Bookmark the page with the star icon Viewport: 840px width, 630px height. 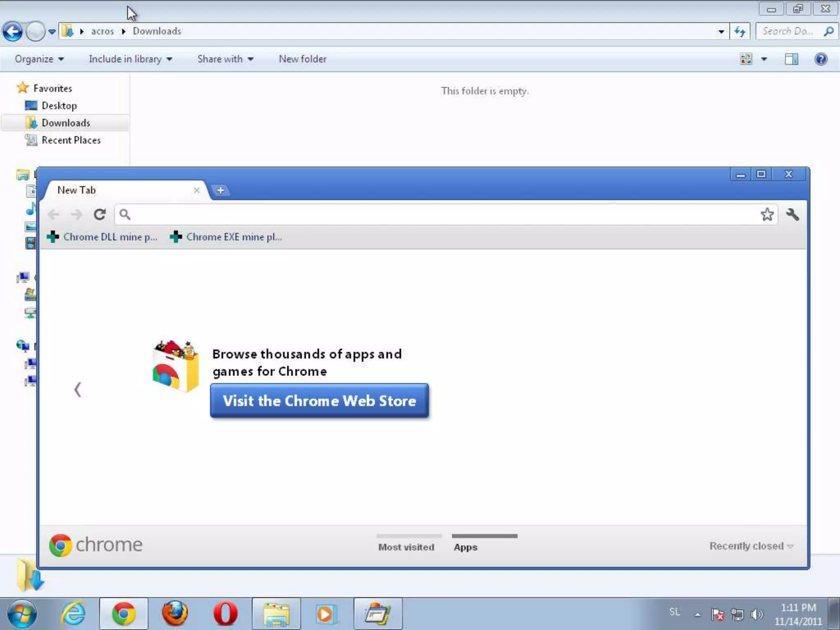(x=767, y=214)
